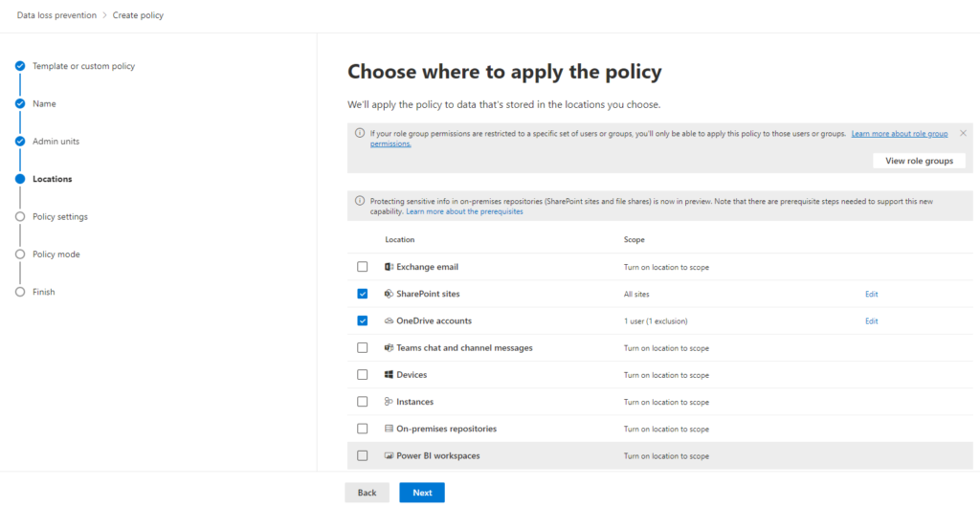This screenshot has height=507, width=980.
Task: Open Learn more about the prerequisites link
Action: tap(464, 211)
